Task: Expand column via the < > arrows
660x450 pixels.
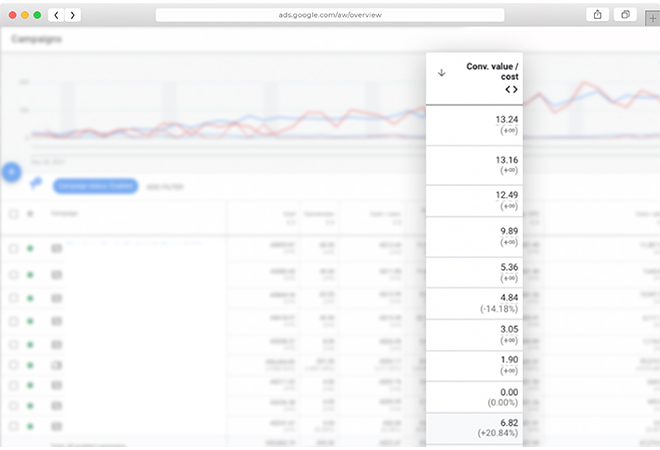Action: [511, 89]
